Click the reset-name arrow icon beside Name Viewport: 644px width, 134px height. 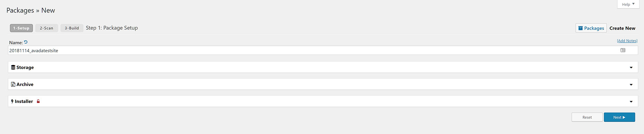pyautogui.click(x=26, y=42)
